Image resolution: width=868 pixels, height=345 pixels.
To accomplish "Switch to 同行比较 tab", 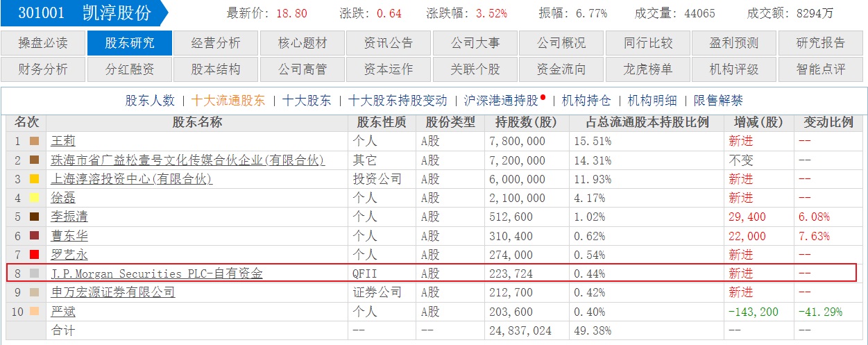I will point(648,43).
